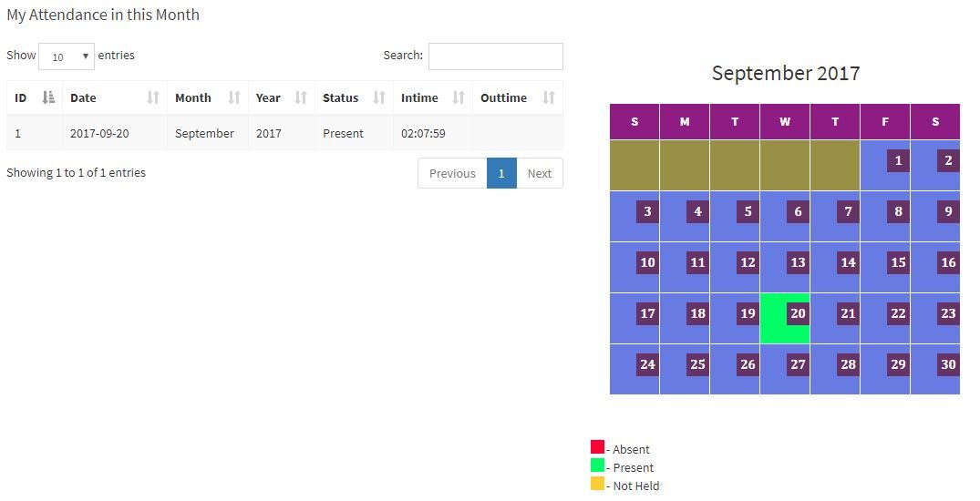The height and width of the screenshot is (501, 980).
Task: Open the show entries dropdown
Action: (x=67, y=56)
